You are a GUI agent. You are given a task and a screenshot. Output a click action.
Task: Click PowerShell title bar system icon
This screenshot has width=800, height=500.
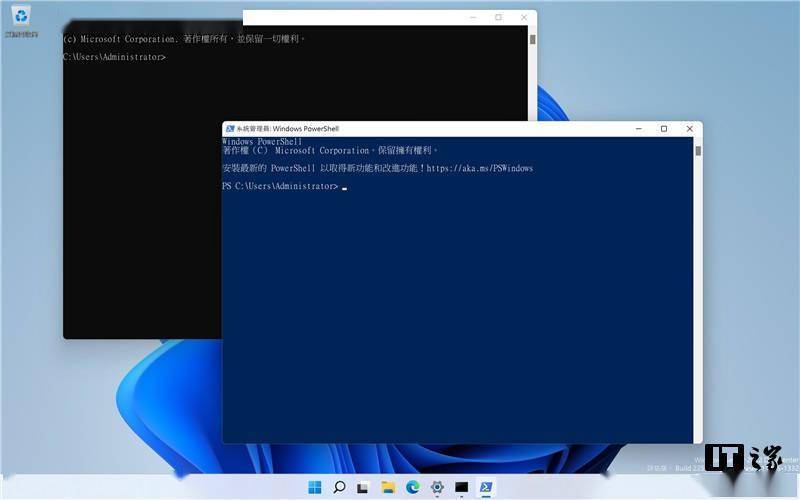pos(230,129)
